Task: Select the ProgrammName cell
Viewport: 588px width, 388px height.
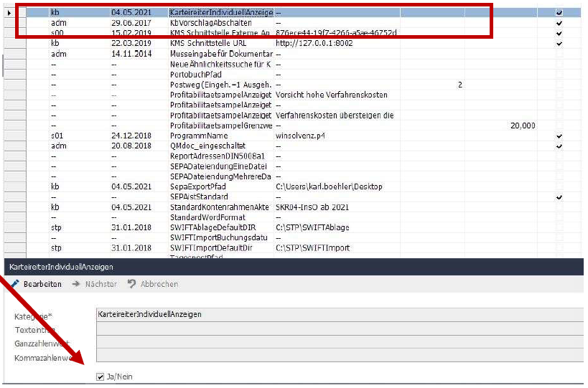Action: (x=199, y=136)
